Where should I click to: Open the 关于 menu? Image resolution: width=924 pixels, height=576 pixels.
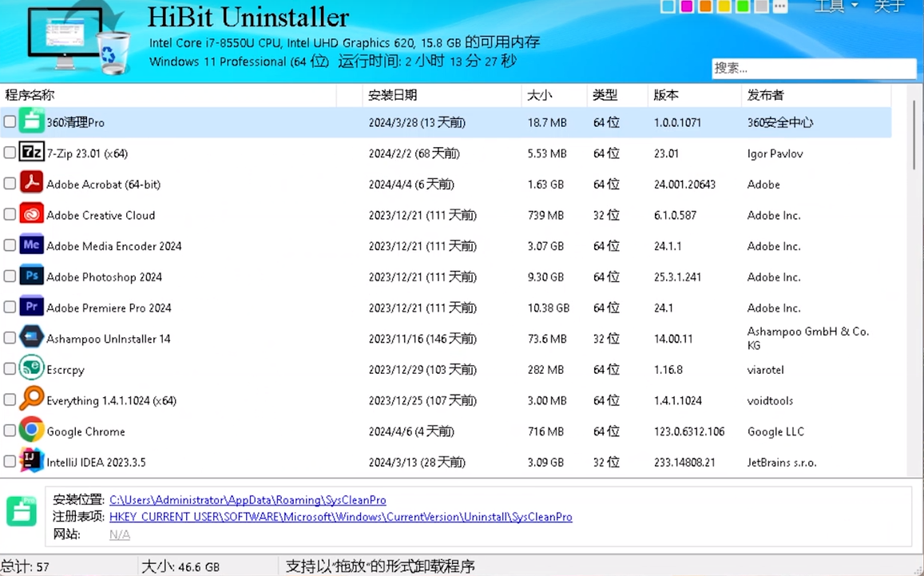[x=889, y=6]
